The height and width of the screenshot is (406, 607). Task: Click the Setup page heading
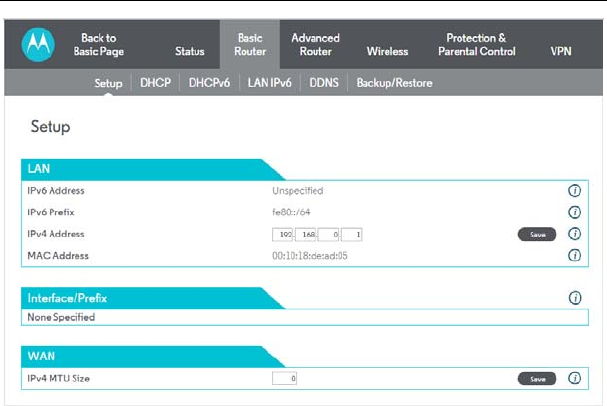tap(51, 127)
